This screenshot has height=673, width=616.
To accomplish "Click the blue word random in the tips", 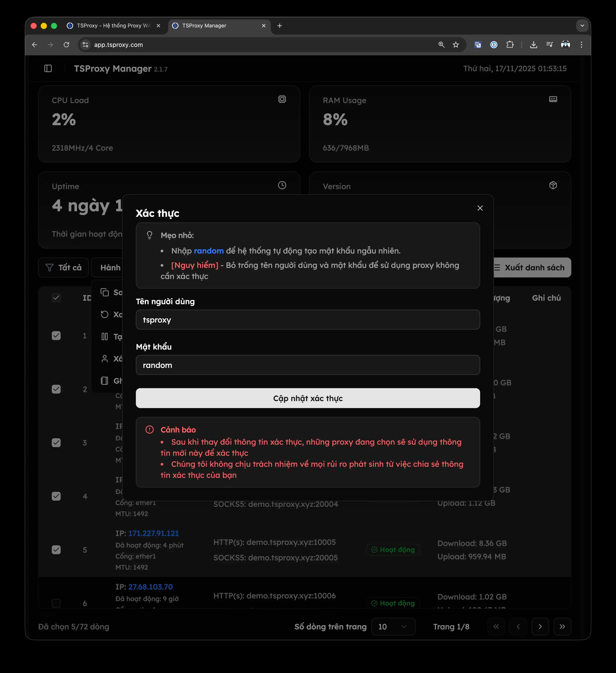I will pyautogui.click(x=209, y=251).
